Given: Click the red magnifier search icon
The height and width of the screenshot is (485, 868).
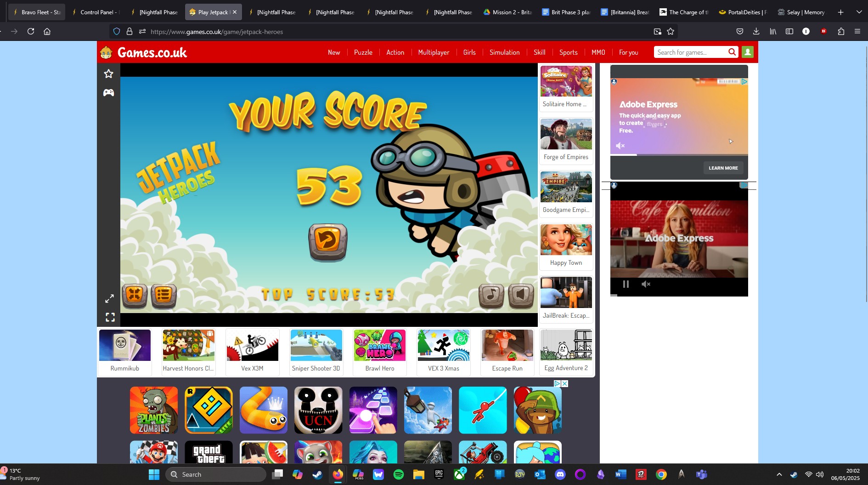Looking at the screenshot, I should coord(732,52).
